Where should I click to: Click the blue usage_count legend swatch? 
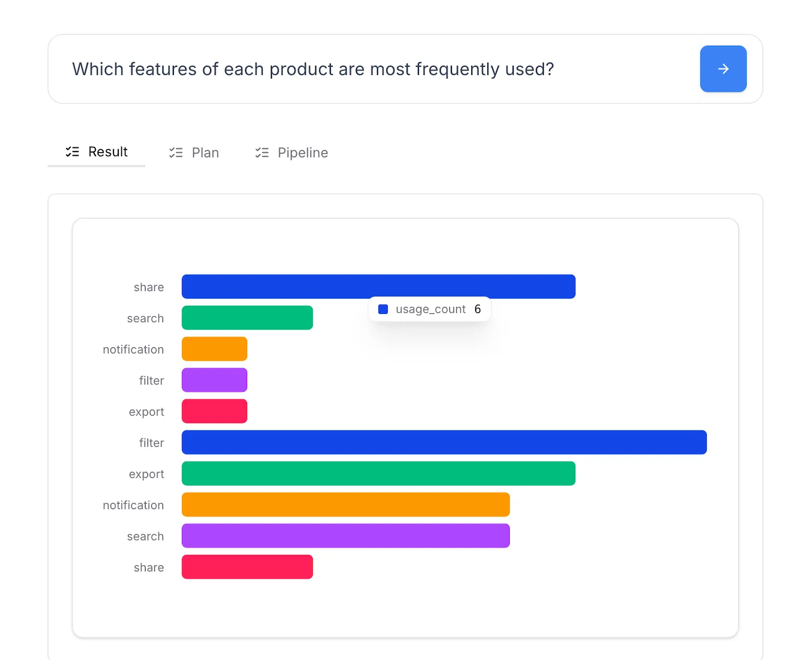coord(383,309)
